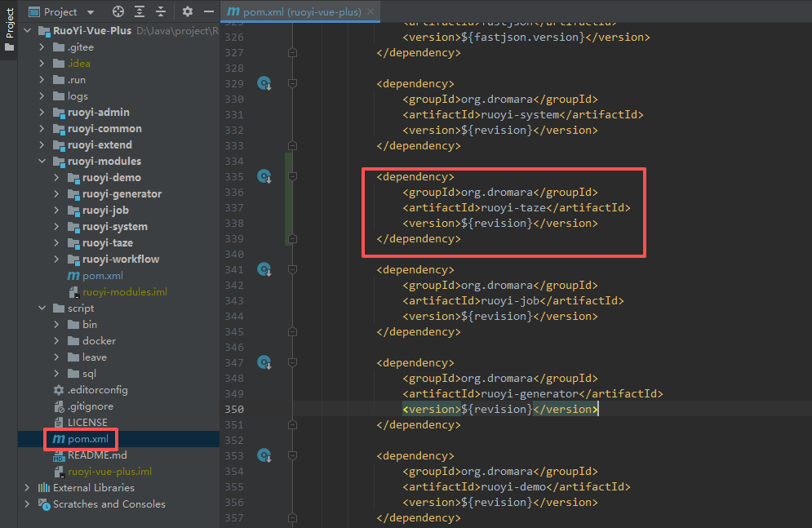Expand the leave folder
Viewport: 812px width, 528px height.
(56, 357)
